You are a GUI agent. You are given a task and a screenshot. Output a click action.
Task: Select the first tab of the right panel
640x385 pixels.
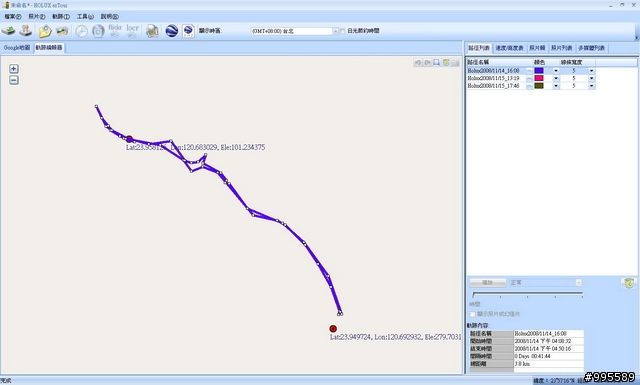click(x=479, y=48)
